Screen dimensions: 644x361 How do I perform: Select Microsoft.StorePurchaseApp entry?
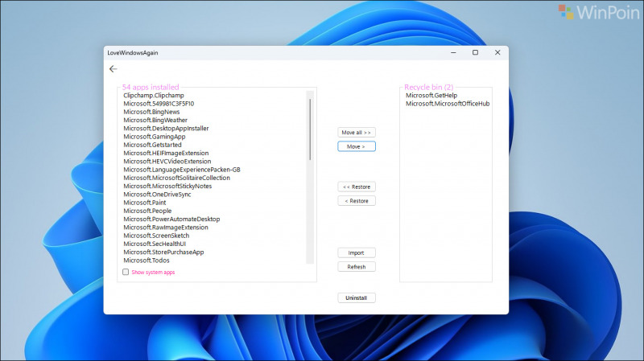click(x=163, y=252)
